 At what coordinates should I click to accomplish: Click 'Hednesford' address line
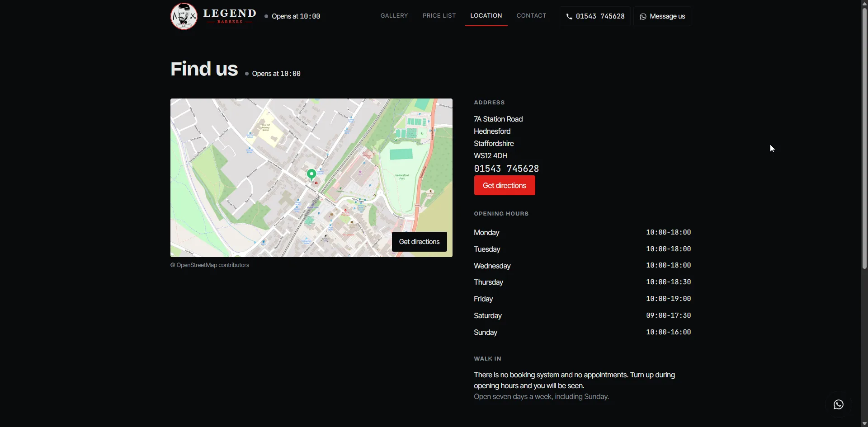click(492, 131)
